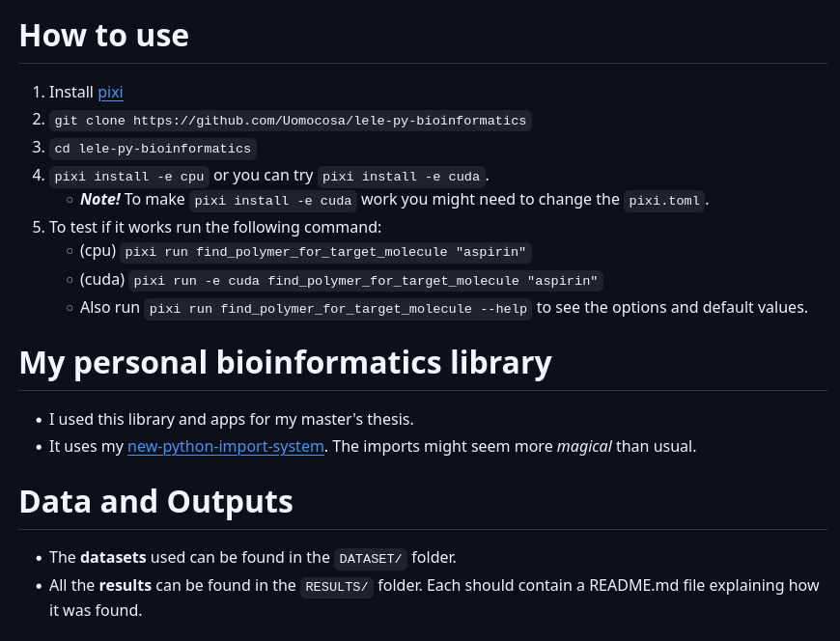Click the DATASET/ folder code label
Image resolution: width=840 pixels, height=641 pixels.
[370, 559]
